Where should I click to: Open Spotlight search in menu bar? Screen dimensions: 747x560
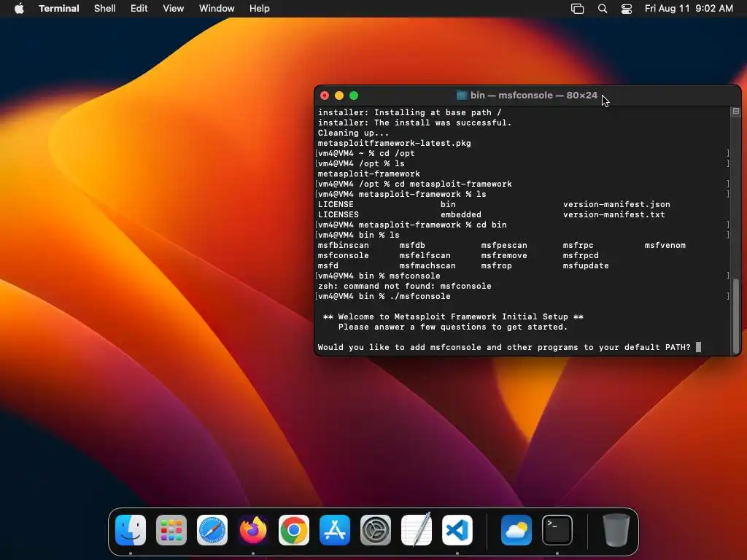(x=602, y=9)
